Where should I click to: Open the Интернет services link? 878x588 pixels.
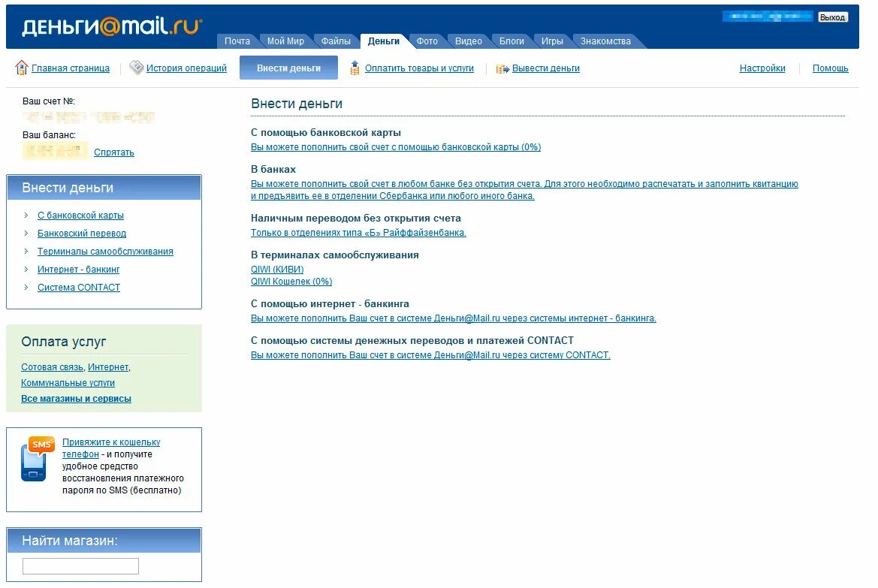point(109,367)
